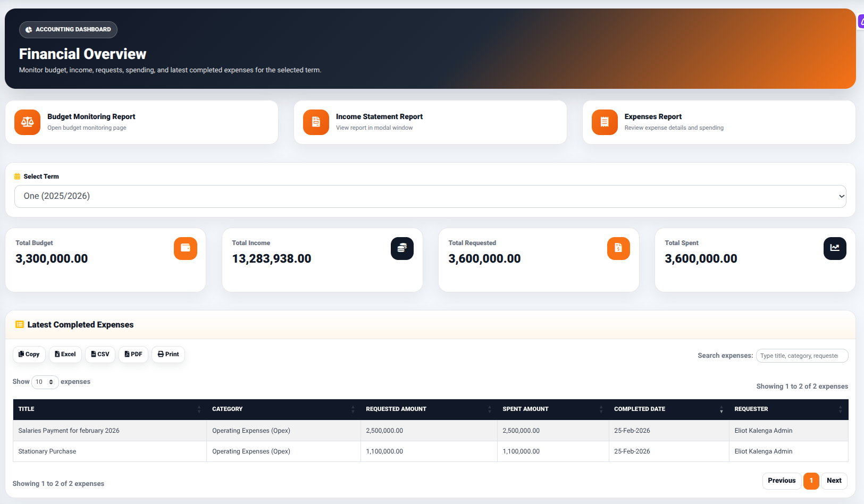The width and height of the screenshot is (864, 504).
Task: Sort table by Spent Amount column
Action: [553, 409]
